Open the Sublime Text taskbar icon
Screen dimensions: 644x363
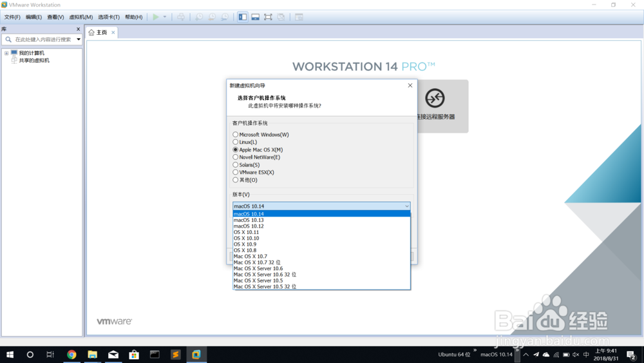click(175, 355)
